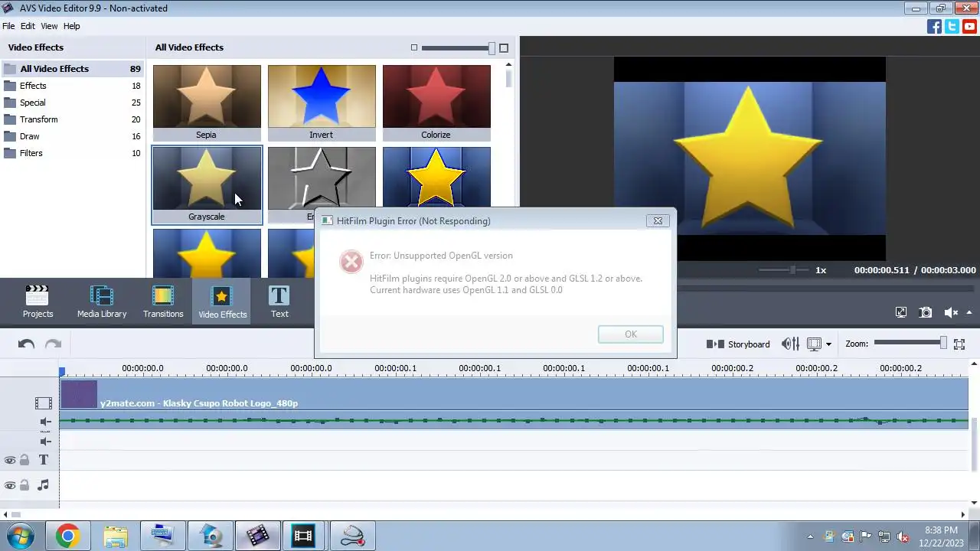Open the Text tool
The height and width of the screenshot is (551, 980).
tap(279, 302)
